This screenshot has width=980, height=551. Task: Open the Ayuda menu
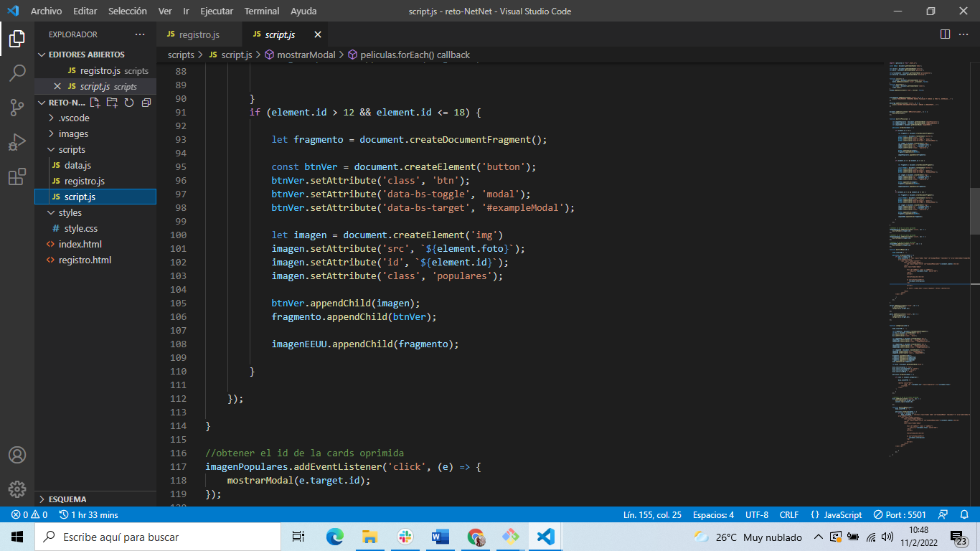[303, 11]
